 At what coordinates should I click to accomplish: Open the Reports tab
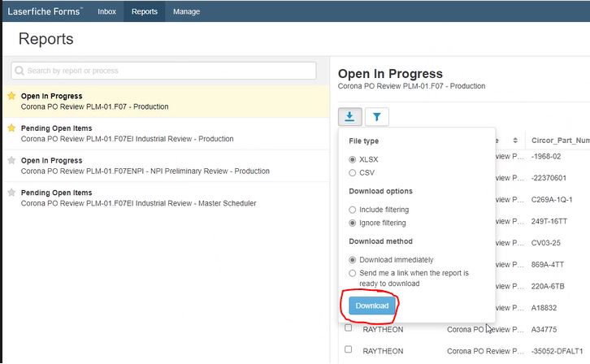tap(145, 11)
